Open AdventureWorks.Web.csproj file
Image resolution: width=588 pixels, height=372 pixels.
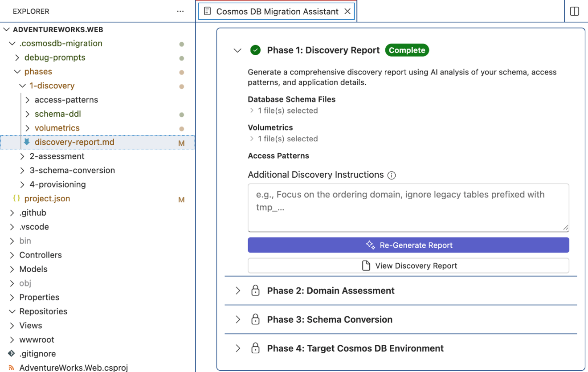click(73, 368)
